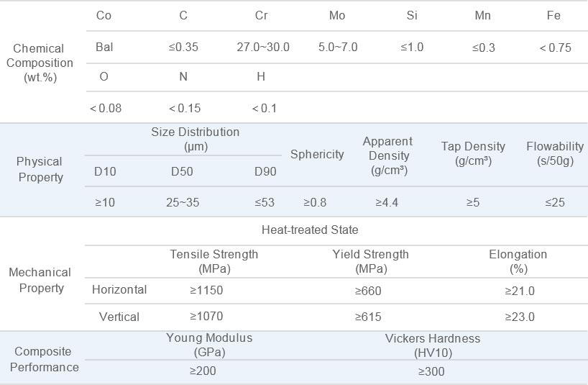Click the Physical Property row header

(40, 169)
